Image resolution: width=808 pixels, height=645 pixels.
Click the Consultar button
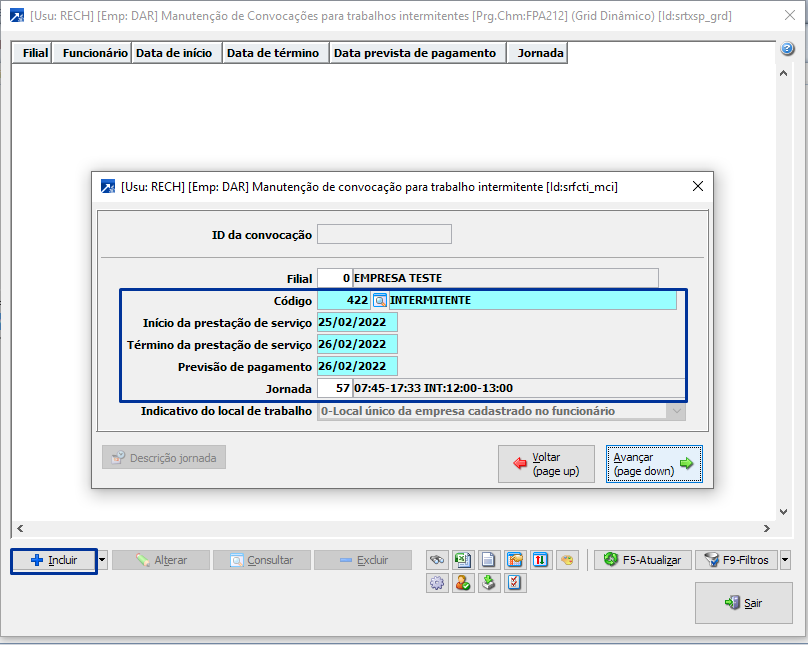point(262,560)
